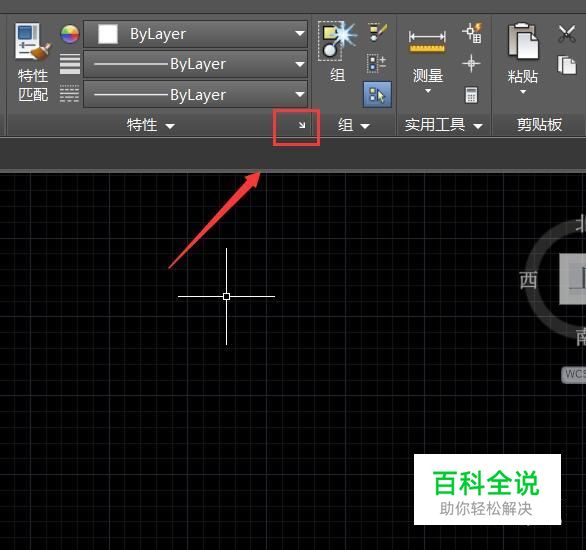The width and height of the screenshot is (586, 550).
Task: Click the add/remove from group icon
Action: click(x=377, y=63)
